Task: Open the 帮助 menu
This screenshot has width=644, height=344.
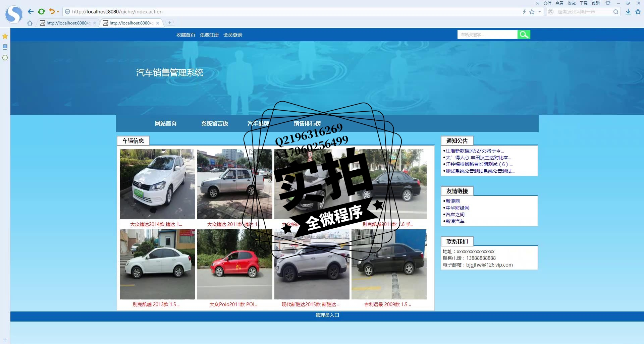Action: click(x=596, y=3)
